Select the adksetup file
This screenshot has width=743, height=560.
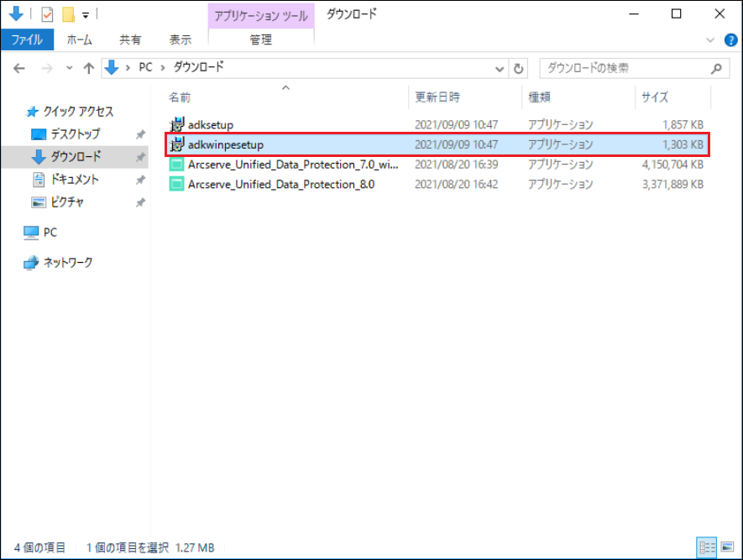point(211,125)
